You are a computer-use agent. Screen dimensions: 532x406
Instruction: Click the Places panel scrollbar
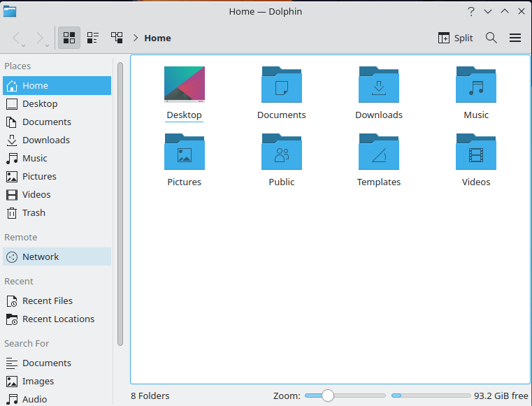tap(120, 204)
